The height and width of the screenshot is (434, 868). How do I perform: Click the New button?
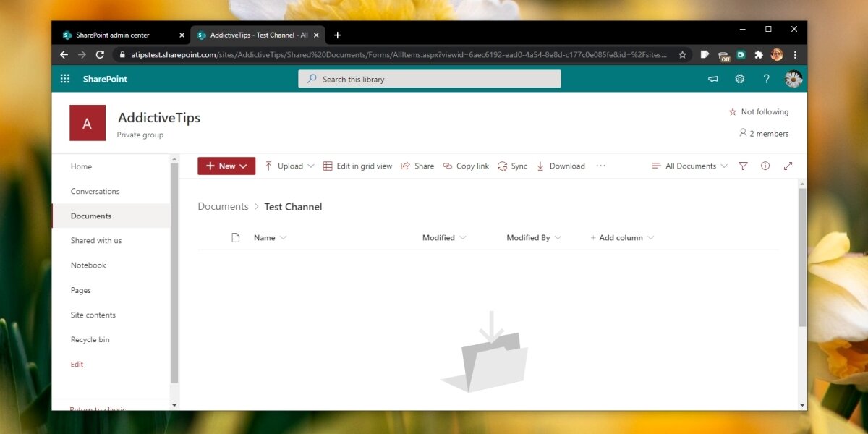[x=226, y=166]
